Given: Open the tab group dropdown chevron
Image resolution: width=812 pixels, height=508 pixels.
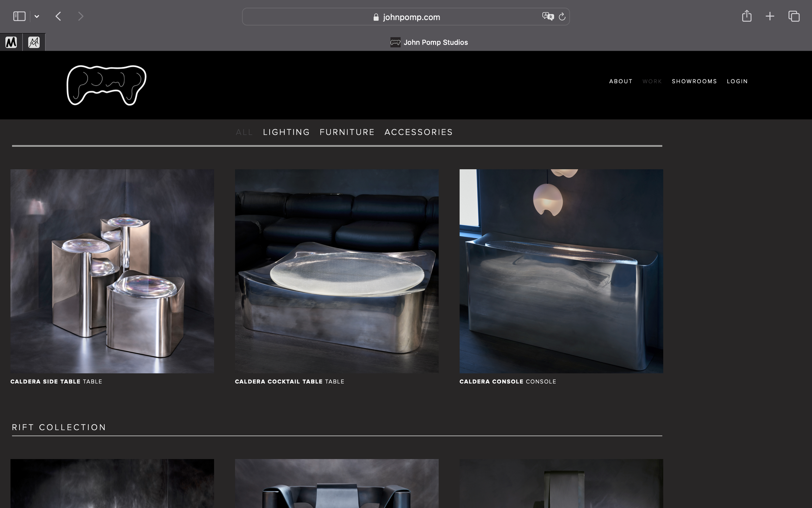Looking at the screenshot, I should 37,16.
